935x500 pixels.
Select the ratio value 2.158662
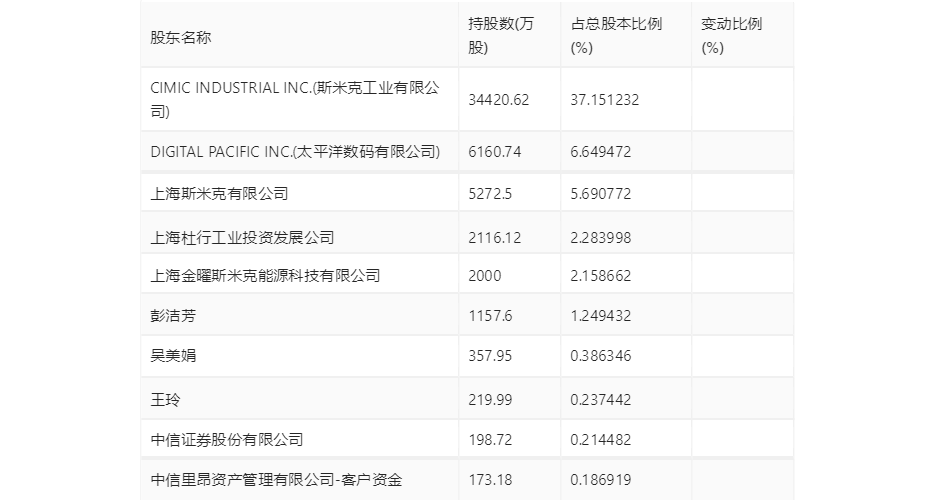[x=600, y=275]
